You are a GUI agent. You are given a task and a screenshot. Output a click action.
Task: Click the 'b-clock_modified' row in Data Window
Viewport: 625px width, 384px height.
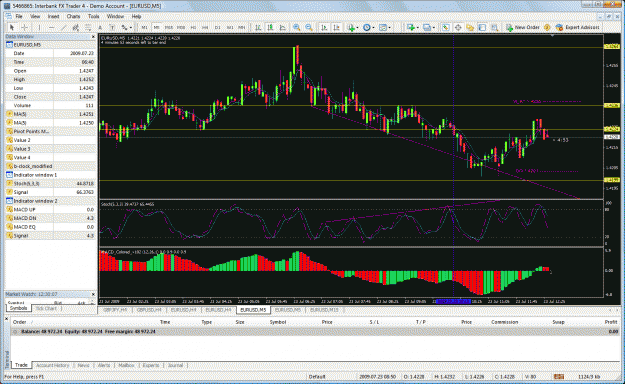pyautogui.click(x=50, y=166)
